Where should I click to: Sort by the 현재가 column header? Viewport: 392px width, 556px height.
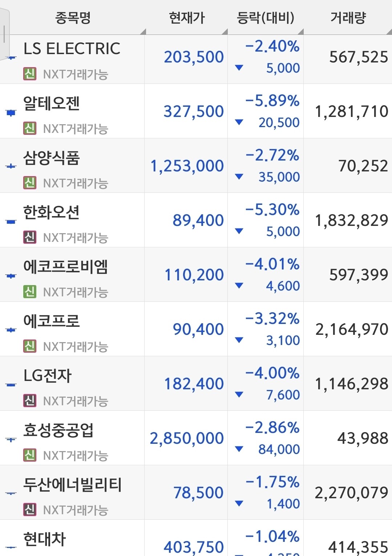tap(187, 17)
